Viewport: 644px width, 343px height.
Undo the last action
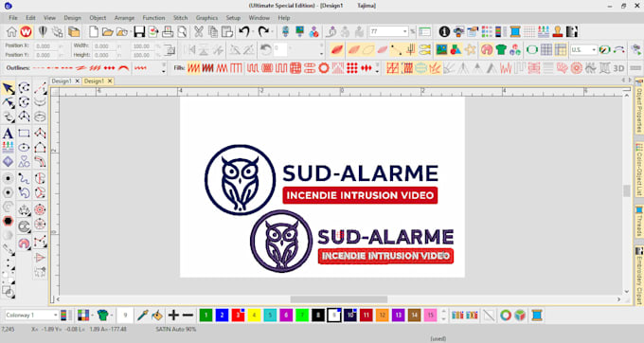244,31
